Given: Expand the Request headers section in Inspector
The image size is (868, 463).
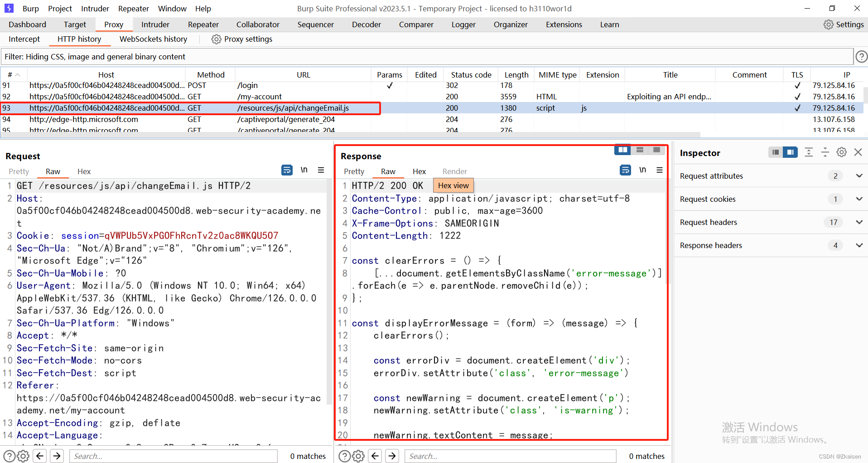Looking at the screenshot, I should (859, 222).
